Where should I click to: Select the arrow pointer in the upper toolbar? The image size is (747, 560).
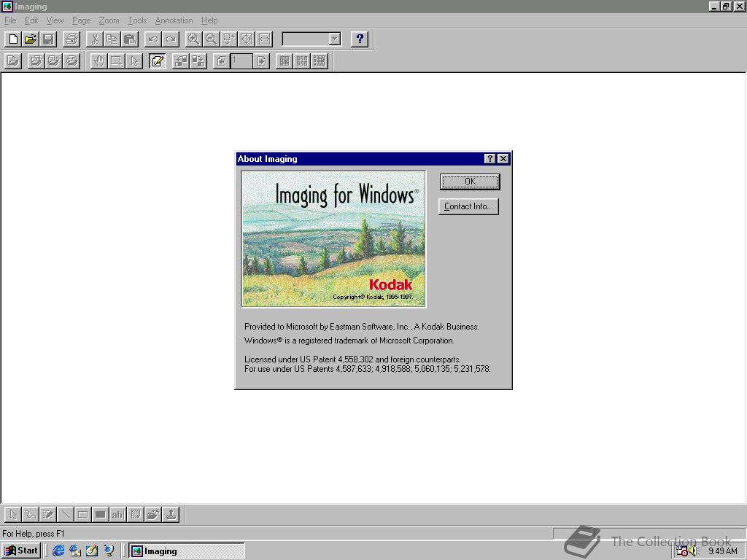(134, 61)
